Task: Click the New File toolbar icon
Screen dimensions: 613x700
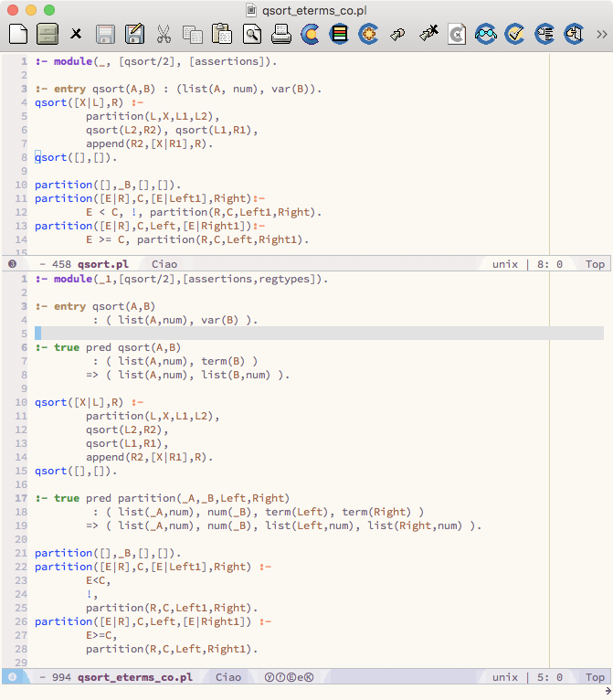Action: tap(17, 35)
